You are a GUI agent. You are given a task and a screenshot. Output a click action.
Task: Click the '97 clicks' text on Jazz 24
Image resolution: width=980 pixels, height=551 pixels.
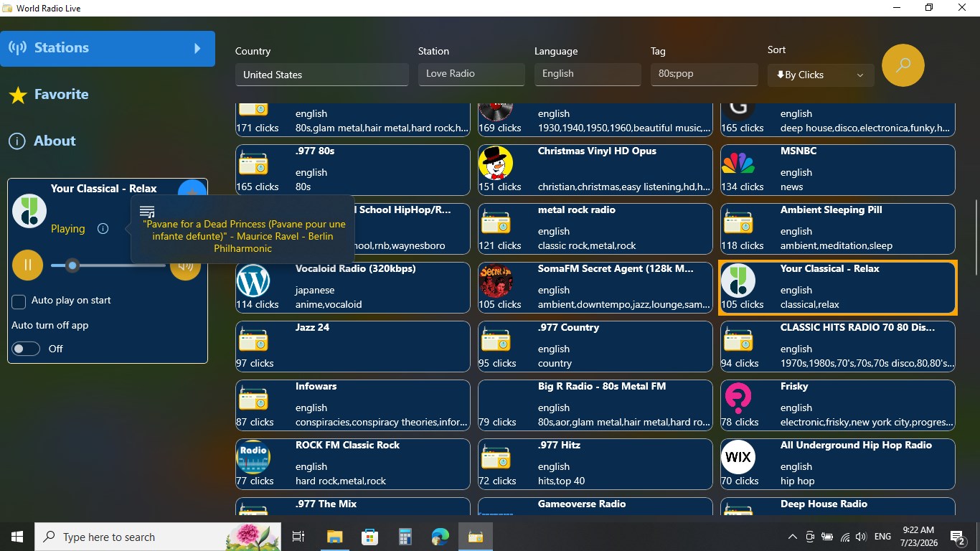[x=255, y=363]
